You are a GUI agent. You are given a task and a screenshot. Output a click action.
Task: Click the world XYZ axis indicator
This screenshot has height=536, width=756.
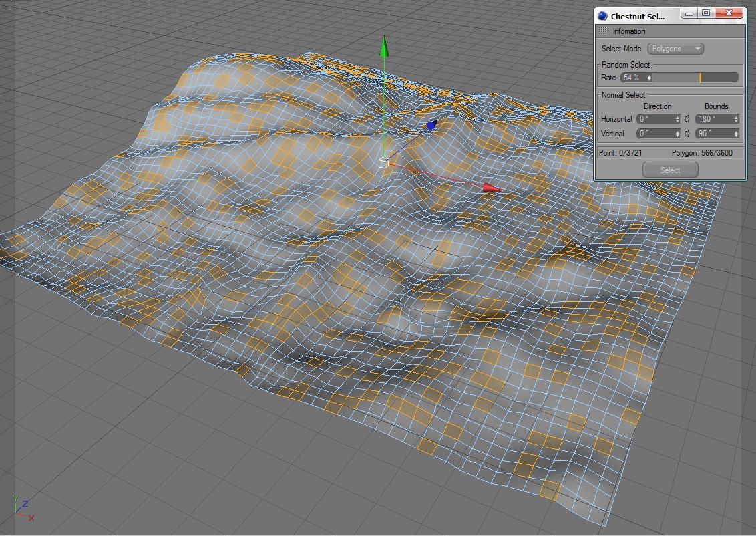23,509
